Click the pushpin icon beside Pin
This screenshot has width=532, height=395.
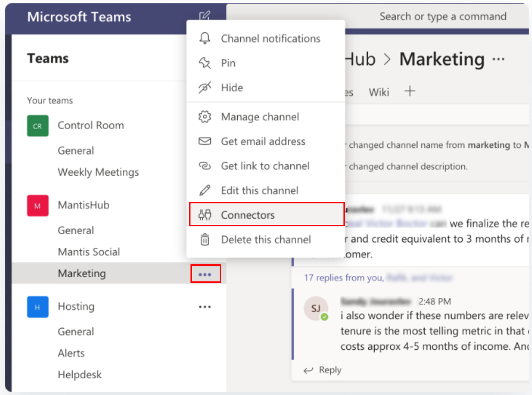click(205, 63)
